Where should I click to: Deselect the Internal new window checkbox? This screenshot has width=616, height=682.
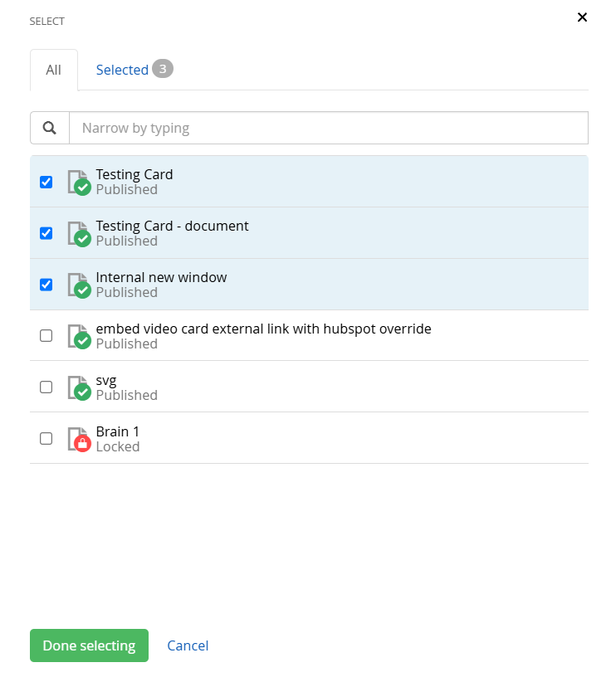coord(46,285)
